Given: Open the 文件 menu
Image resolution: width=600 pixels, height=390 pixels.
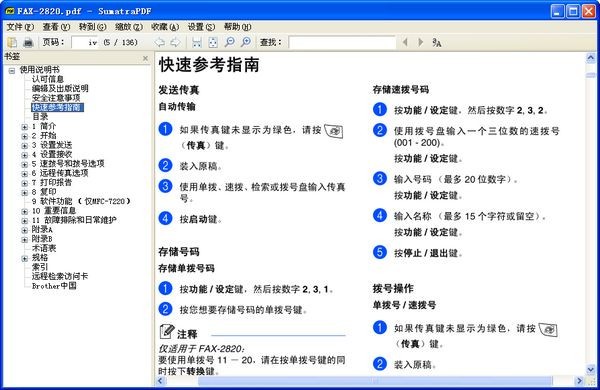Looking at the screenshot, I should (20, 27).
